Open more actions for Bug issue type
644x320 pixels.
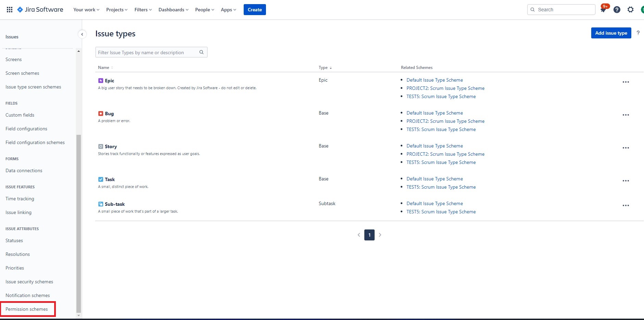[x=625, y=115]
